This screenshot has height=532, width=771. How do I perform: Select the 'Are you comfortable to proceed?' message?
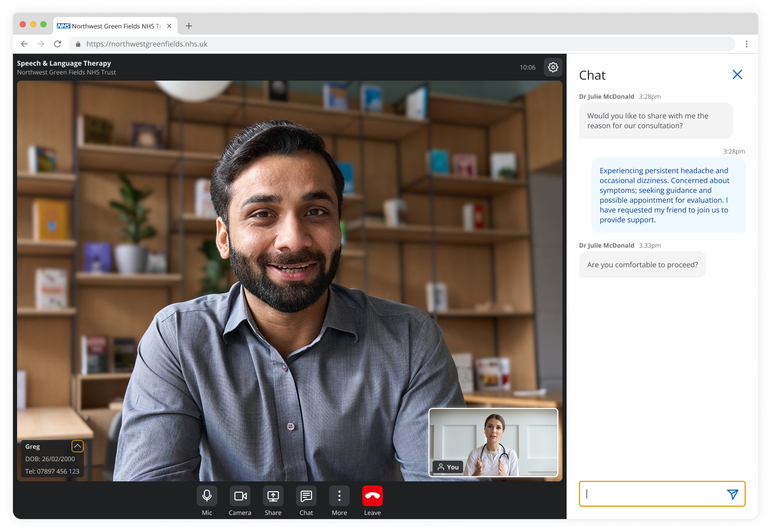(x=643, y=265)
